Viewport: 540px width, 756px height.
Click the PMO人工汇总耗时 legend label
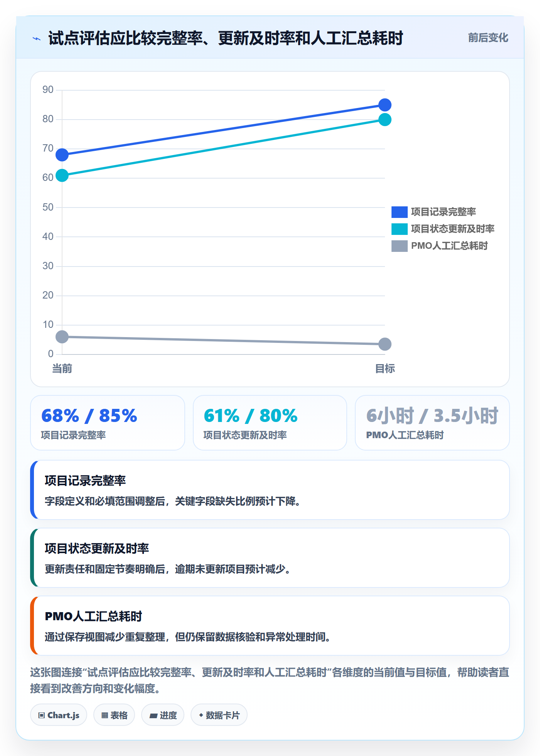pyautogui.click(x=449, y=246)
